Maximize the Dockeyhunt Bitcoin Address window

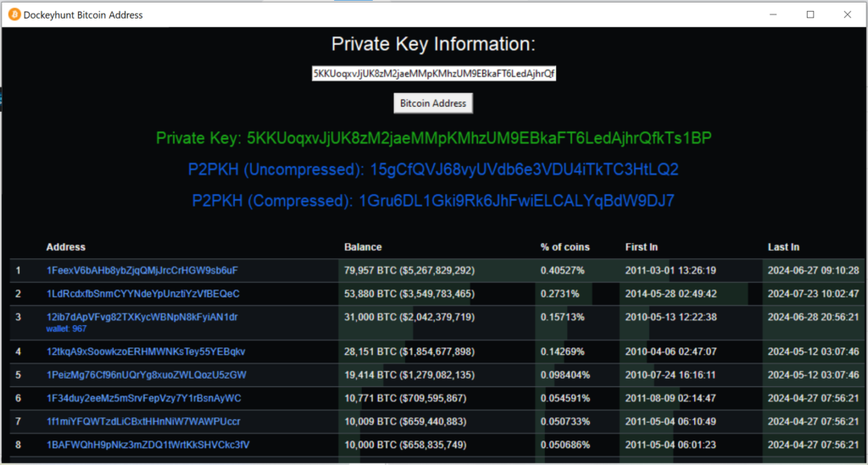(810, 15)
